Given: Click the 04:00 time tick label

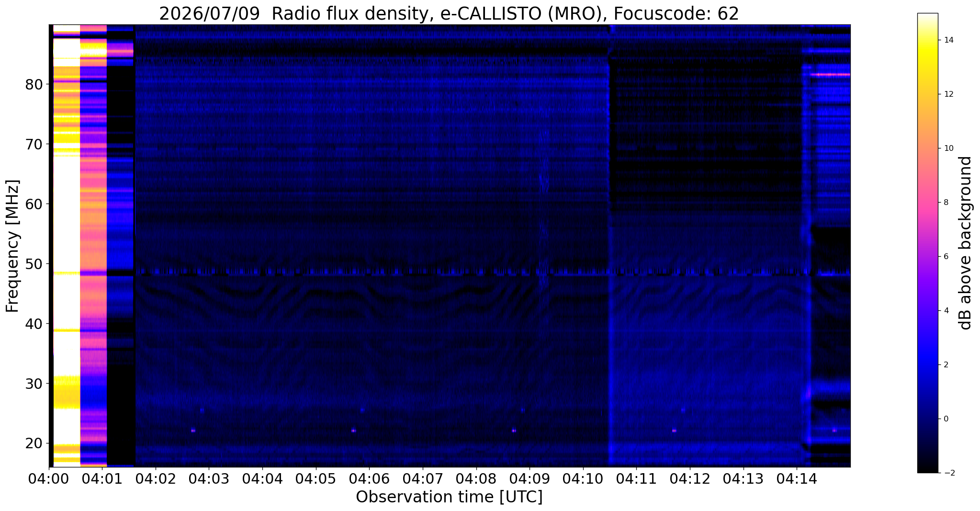Looking at the screenshot, I should [49, 479].
